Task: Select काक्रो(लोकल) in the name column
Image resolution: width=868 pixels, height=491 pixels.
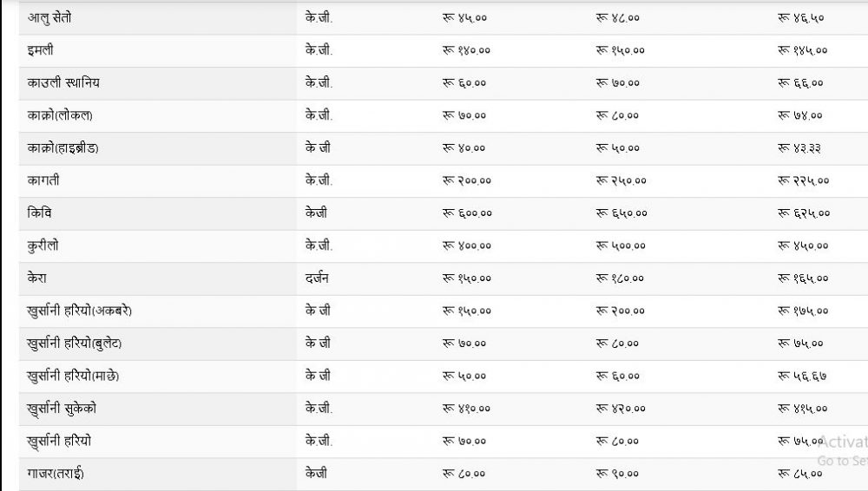Action: 60,115
